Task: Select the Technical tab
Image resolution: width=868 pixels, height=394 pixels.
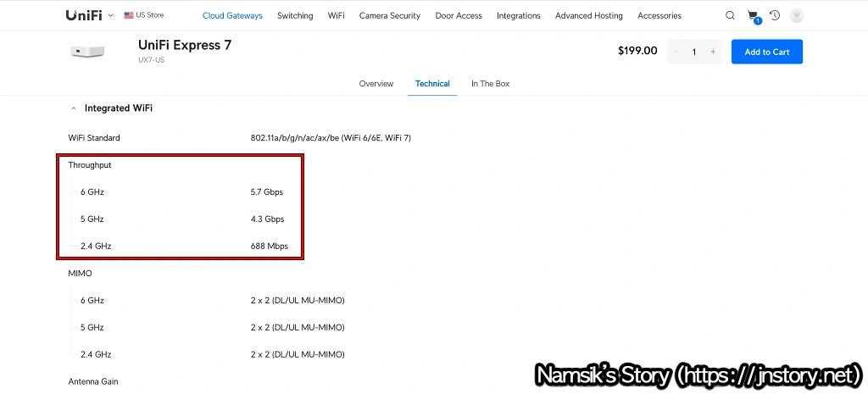Action: [x=432, y=84]
